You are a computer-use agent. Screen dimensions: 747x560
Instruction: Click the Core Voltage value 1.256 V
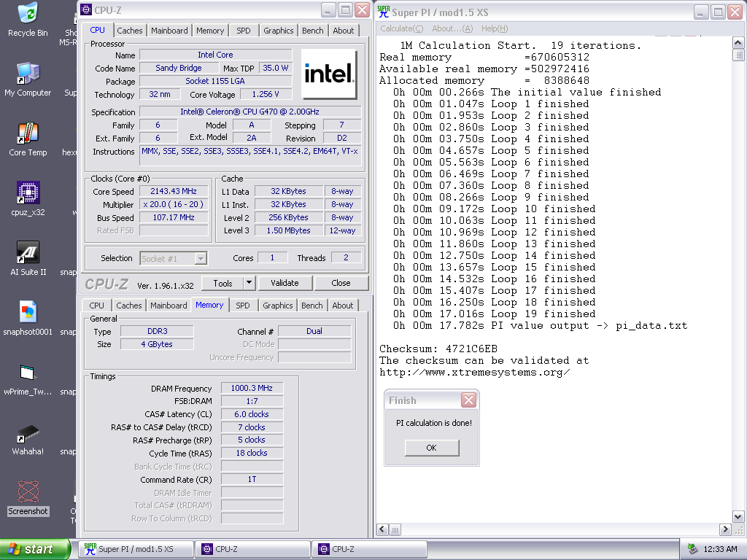(266, 94)
